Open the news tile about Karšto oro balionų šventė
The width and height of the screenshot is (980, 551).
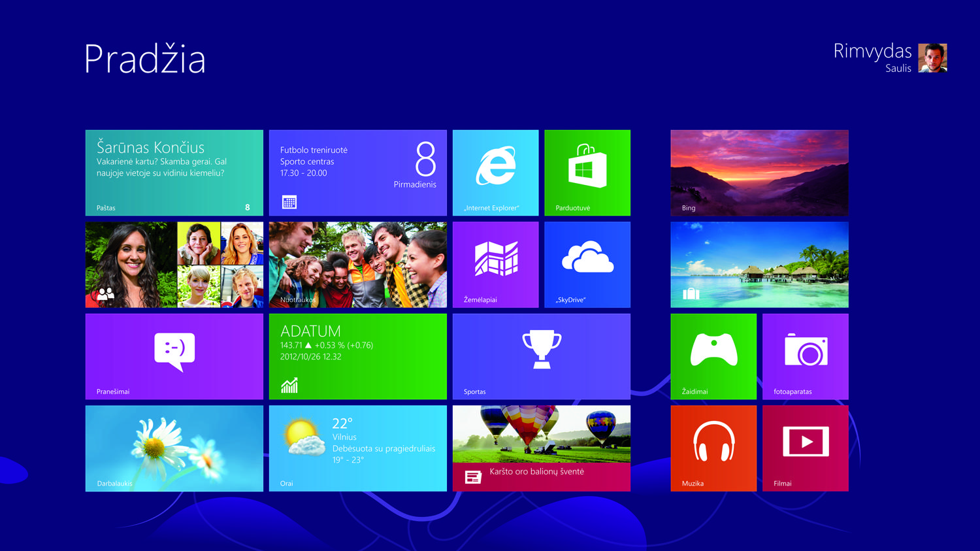[x=541, y=448]
